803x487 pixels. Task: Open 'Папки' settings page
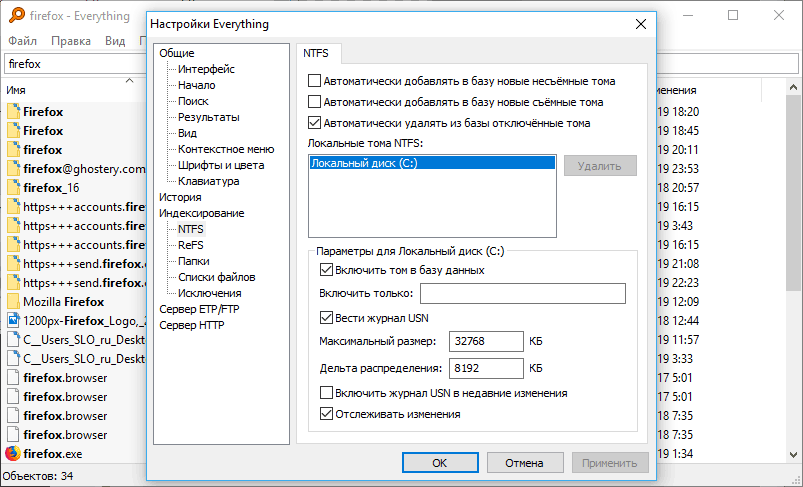(x=194, y=261)
